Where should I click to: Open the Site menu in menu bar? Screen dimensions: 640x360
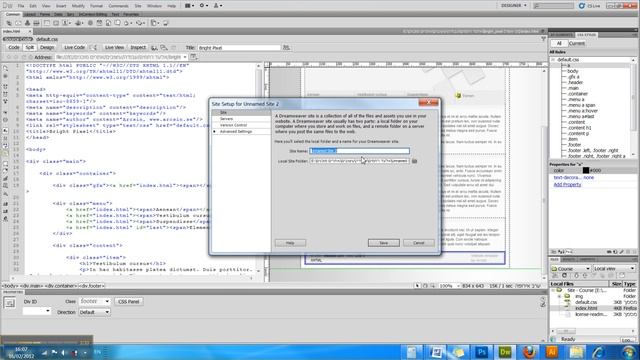point(138,6)
